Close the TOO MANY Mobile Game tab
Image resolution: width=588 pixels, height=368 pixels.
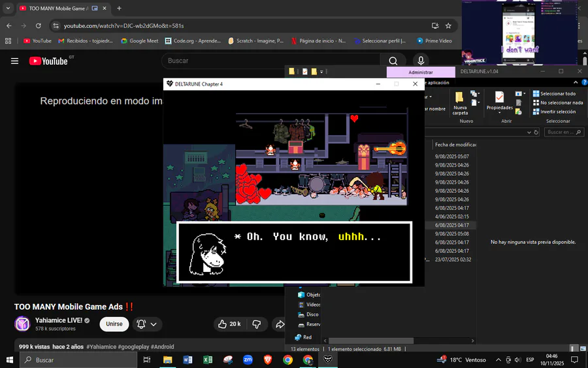click(105, 8)
